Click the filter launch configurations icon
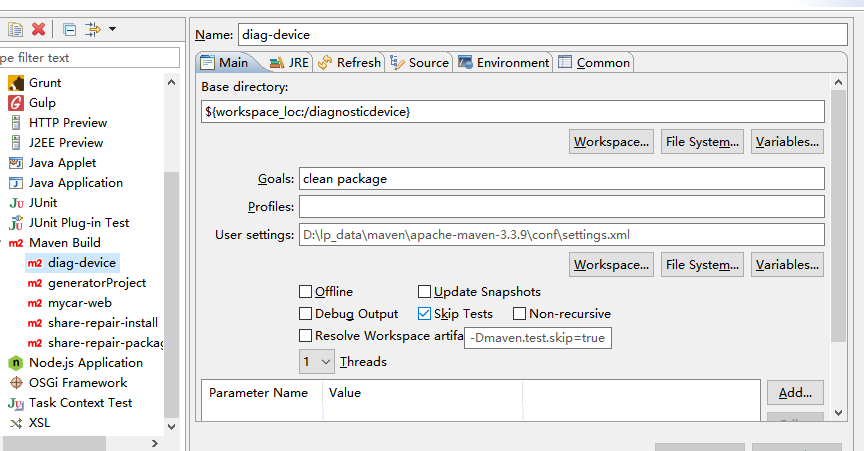Viewport: 864px width, 451px height. [x=93, y=29]
